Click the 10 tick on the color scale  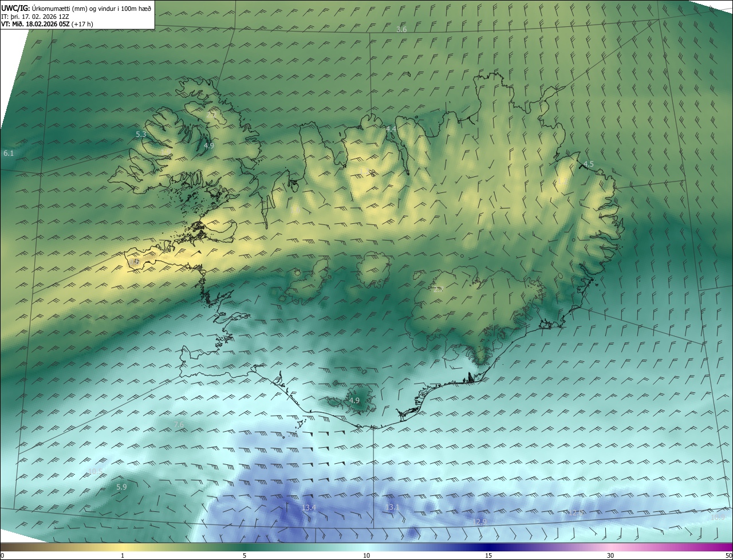pyautogui.click(x=366, y=555)
